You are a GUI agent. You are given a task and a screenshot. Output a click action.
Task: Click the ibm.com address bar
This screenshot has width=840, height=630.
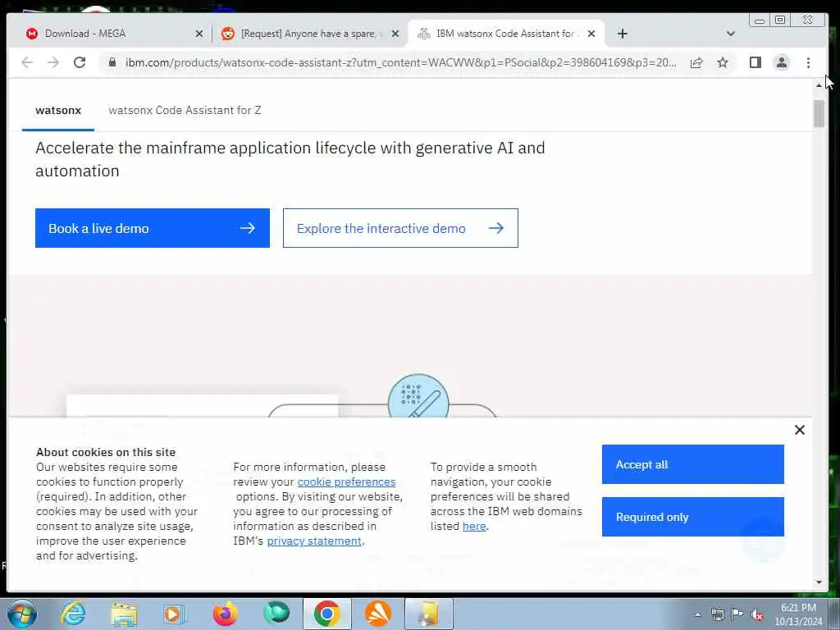click(400, 62)
